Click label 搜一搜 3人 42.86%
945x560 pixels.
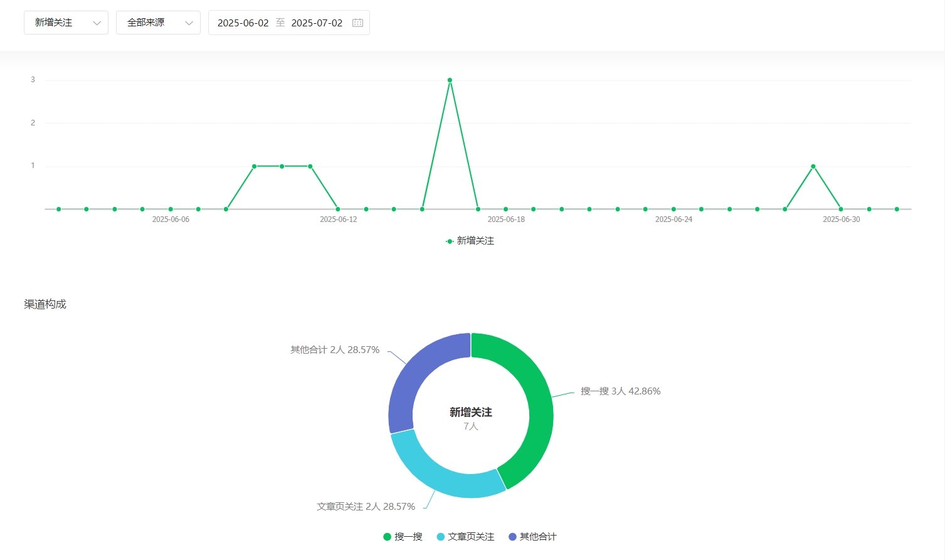620,391
